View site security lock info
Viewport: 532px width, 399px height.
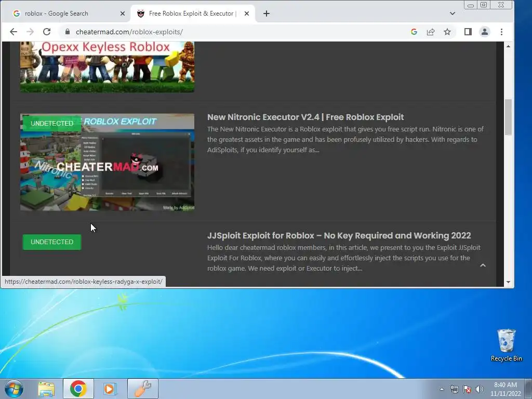tap(68, 32)
